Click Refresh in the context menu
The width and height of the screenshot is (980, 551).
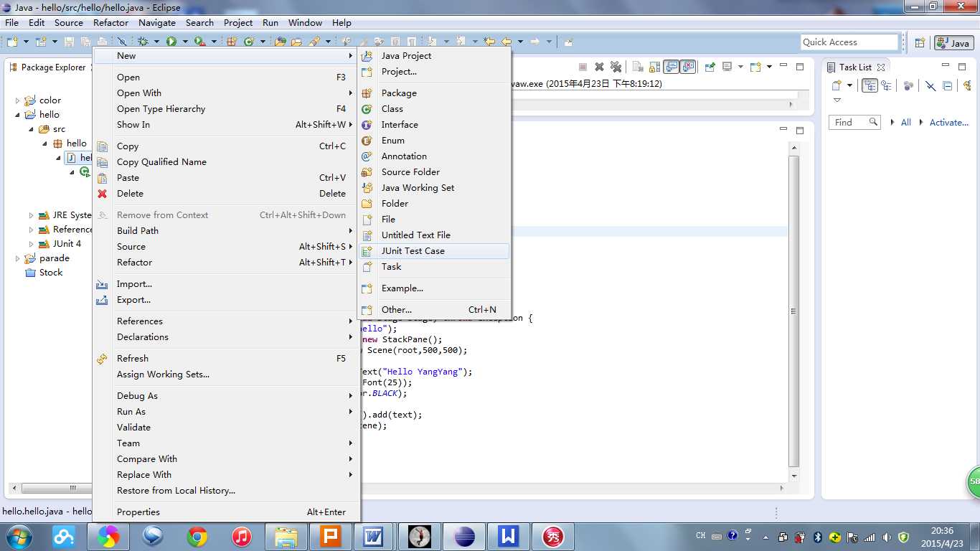(227, 358)
